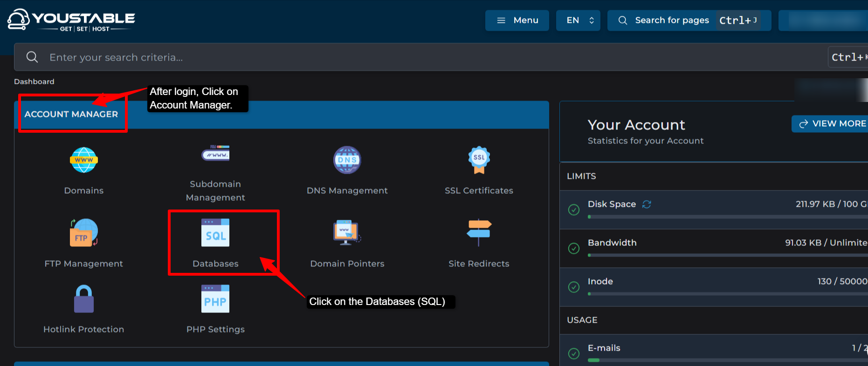Open Subdomain Management icon
The image size is (868, 366).
[215, 153]
